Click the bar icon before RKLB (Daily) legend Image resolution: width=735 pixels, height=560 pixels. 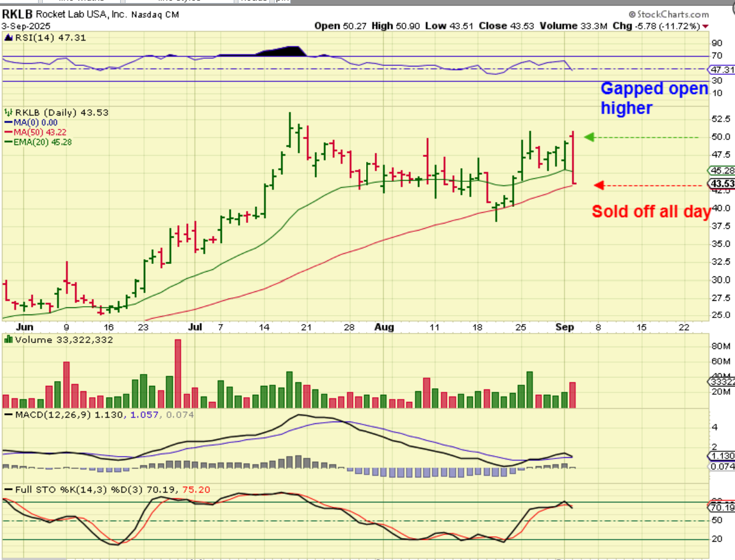click(x=8, y=112)
